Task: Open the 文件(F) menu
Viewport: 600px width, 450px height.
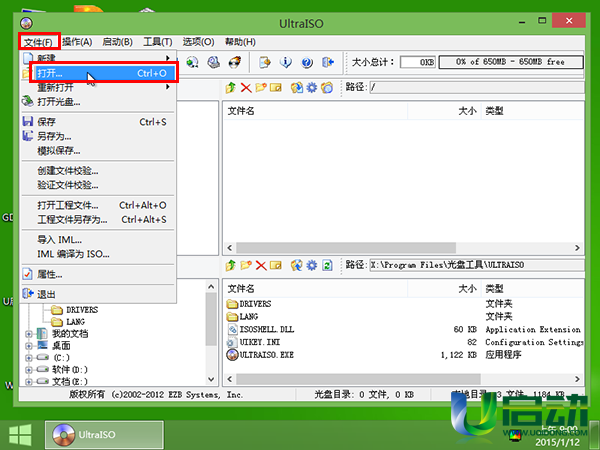Action: click(x=39, y=42)
